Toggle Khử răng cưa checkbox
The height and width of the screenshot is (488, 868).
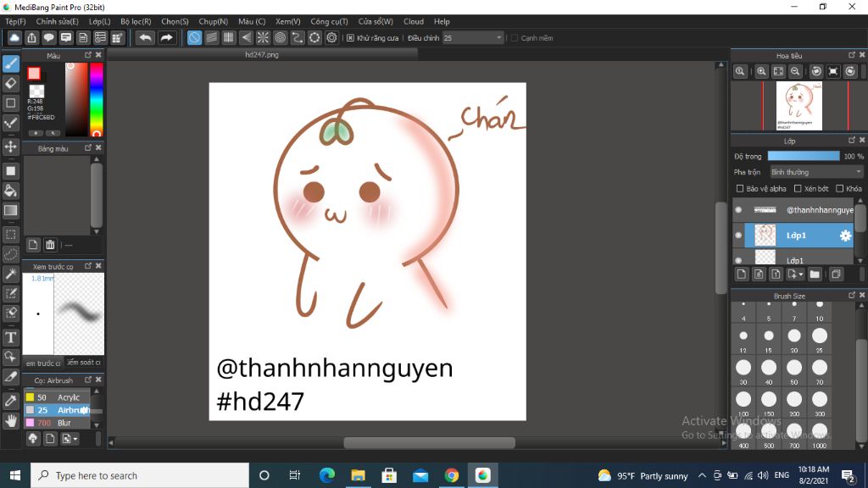coord(350,37)
